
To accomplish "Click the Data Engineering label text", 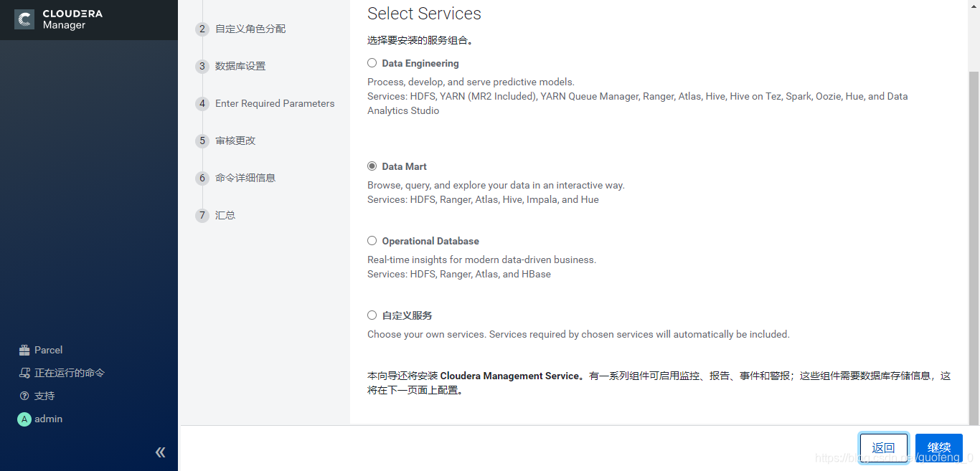I will pyautogui.click(x=420, y=63).
